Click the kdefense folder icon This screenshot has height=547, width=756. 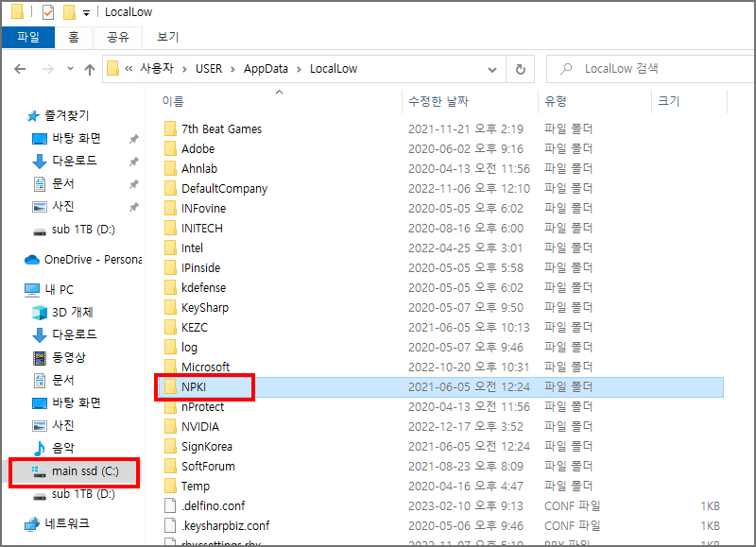[x=170, y=288]
